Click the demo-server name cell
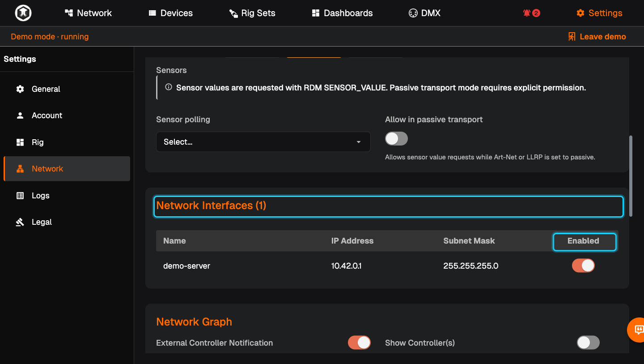 click(x=186, y=266)
